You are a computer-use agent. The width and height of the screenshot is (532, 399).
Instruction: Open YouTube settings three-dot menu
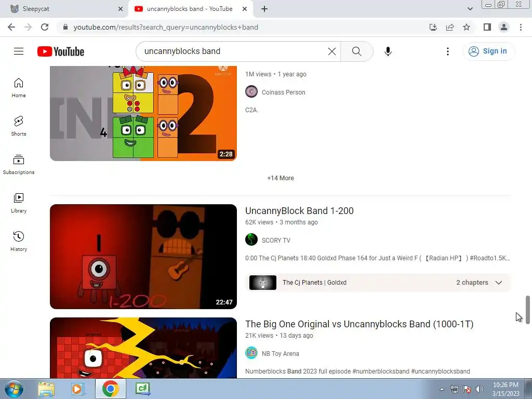(x=447, y=51)
